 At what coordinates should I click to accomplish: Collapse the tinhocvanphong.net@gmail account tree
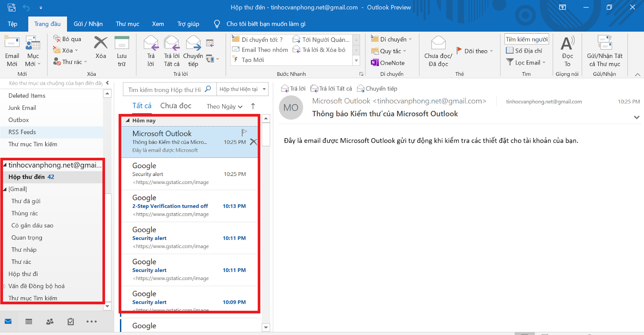5,165
